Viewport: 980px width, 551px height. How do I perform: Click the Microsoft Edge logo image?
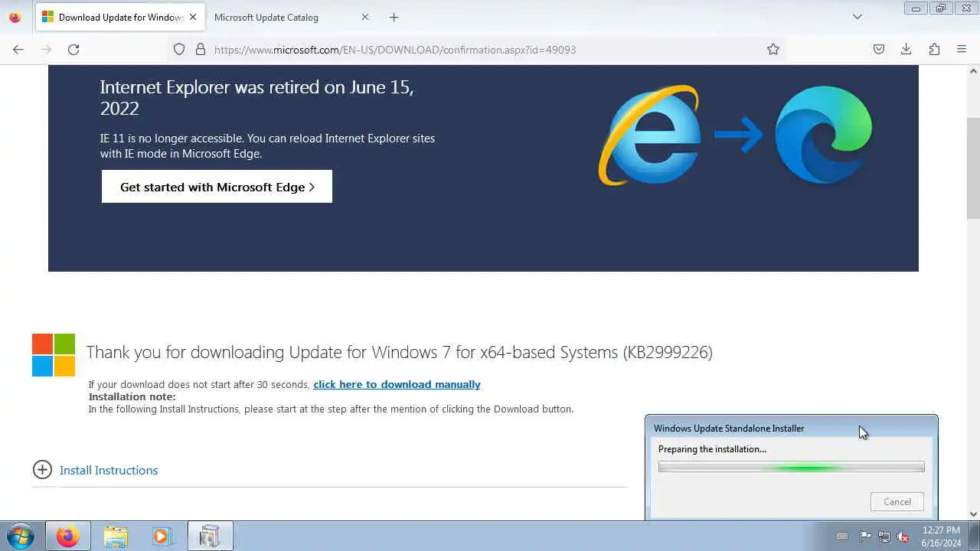point(823,135)
